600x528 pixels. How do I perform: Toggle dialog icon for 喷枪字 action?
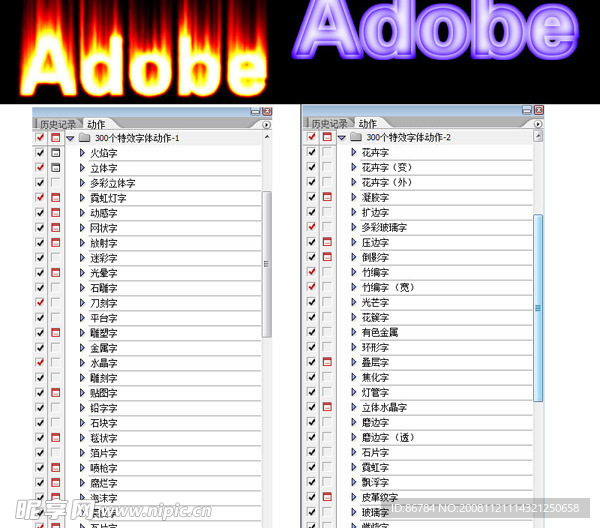(x=55, y=468)
